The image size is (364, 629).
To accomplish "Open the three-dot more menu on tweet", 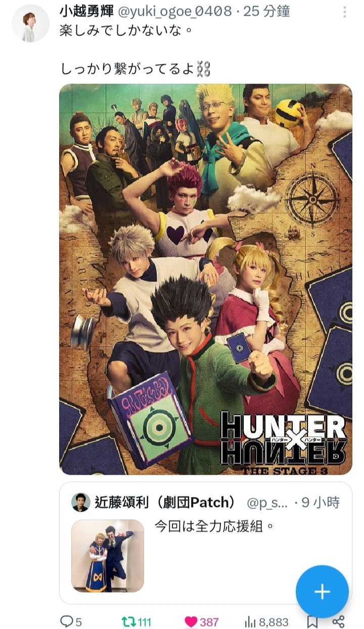I will (x=345, y=12).
